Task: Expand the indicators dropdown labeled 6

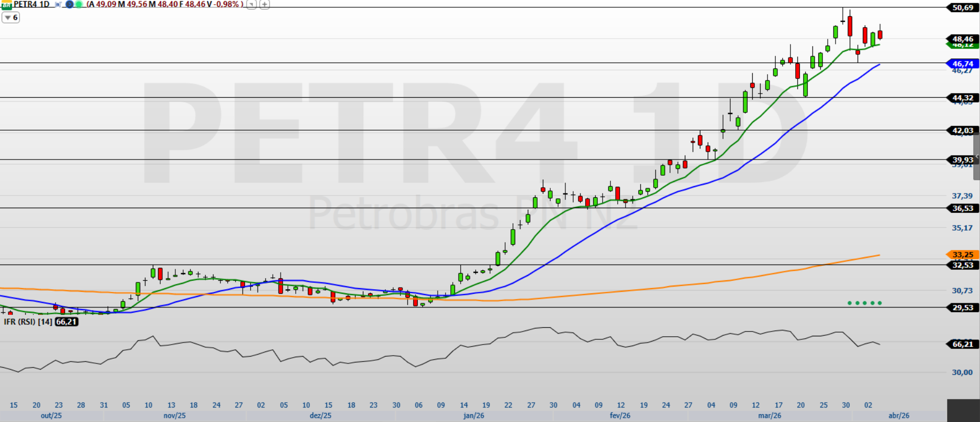Action: pyautogui.click(x=11, y=18)
